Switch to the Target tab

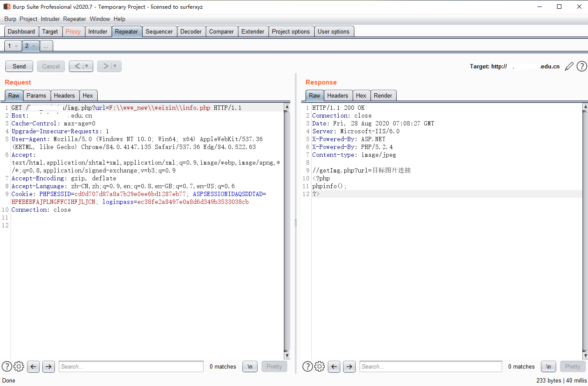tap(50, 31)
